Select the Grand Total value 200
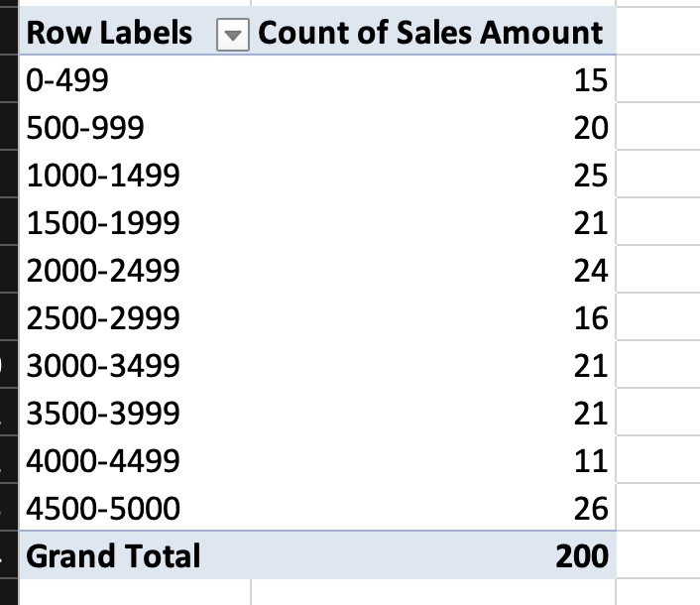 point(581,555)
